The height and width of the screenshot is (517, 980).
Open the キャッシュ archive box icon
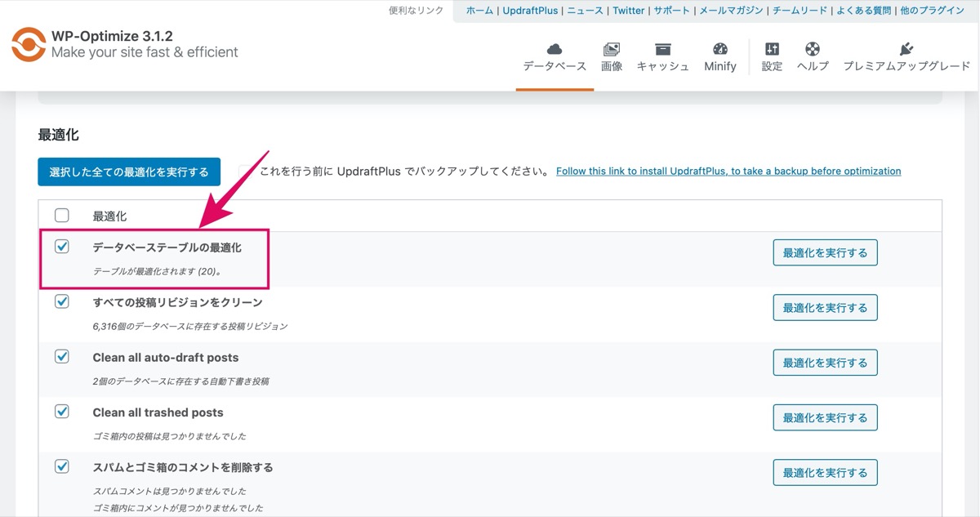(663, 49)
